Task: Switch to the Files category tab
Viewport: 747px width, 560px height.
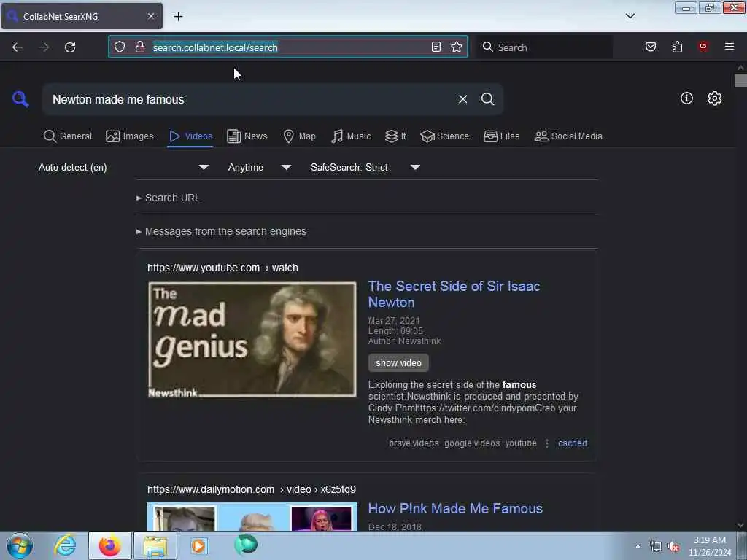Action: (501, 136)
